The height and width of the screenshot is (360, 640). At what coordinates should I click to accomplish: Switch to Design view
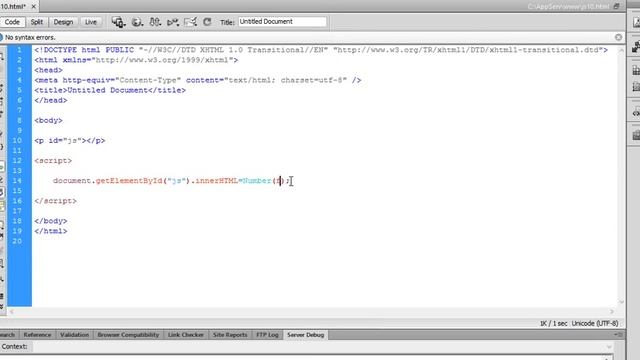point(63,22)
